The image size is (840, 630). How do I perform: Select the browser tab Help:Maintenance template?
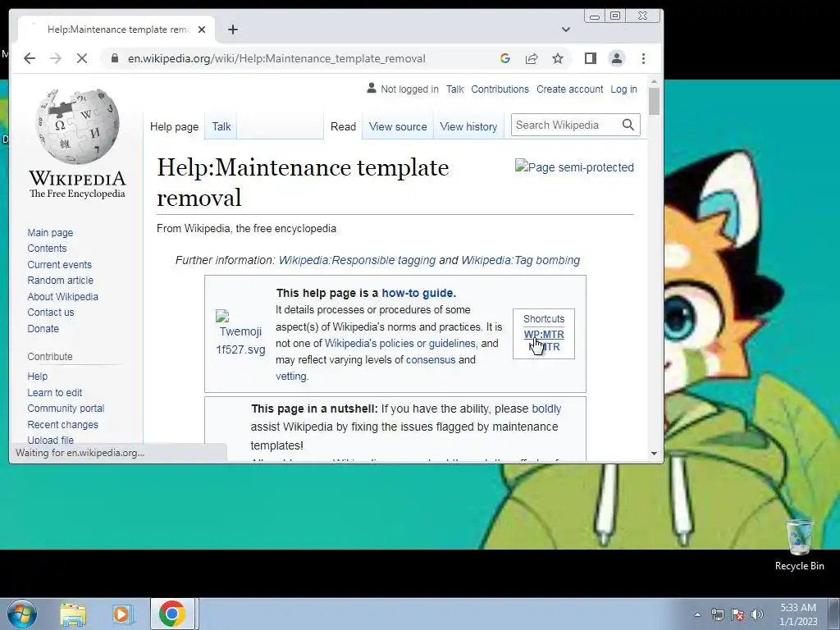[116, 30]
